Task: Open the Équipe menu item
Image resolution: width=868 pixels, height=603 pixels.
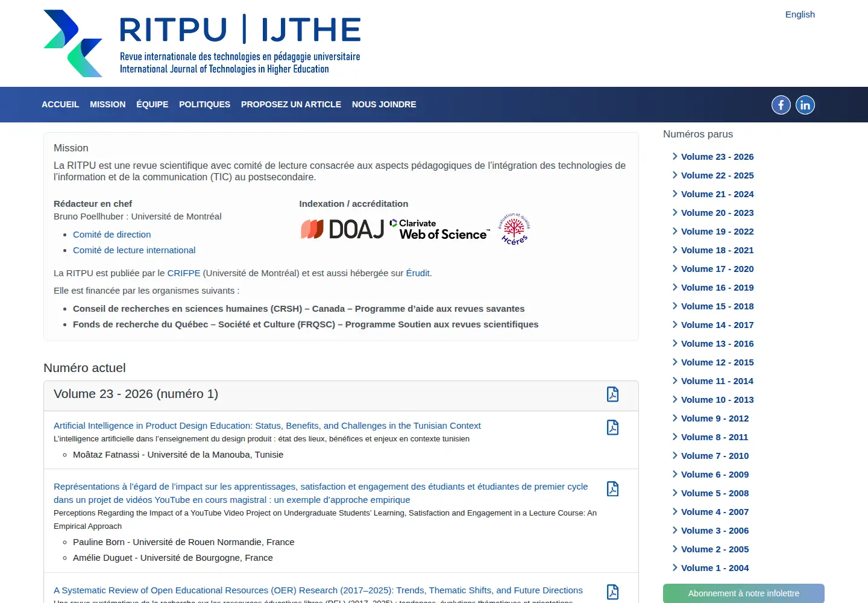Action: [x=153, y=104]
